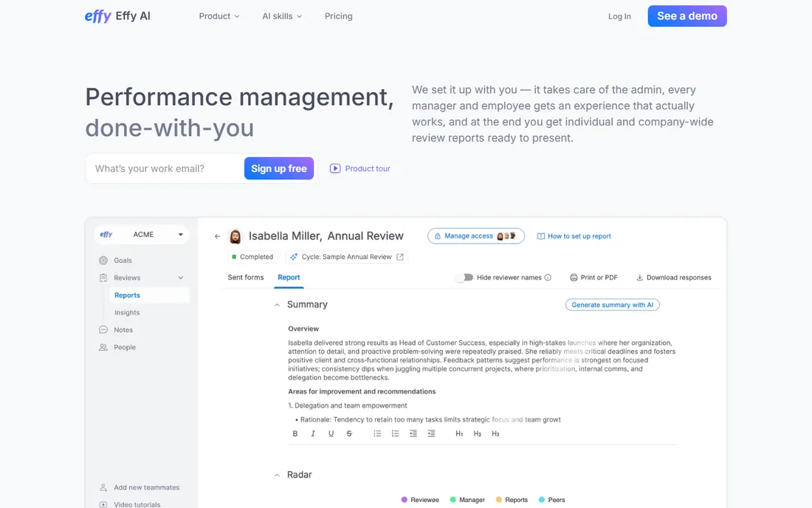Click Generate summary with AI
Screen dimensions: 812x508
coord(612,305)
